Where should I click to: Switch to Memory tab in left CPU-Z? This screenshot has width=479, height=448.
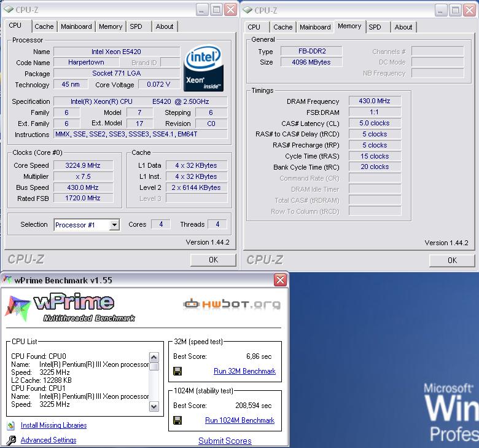point(111,26)
